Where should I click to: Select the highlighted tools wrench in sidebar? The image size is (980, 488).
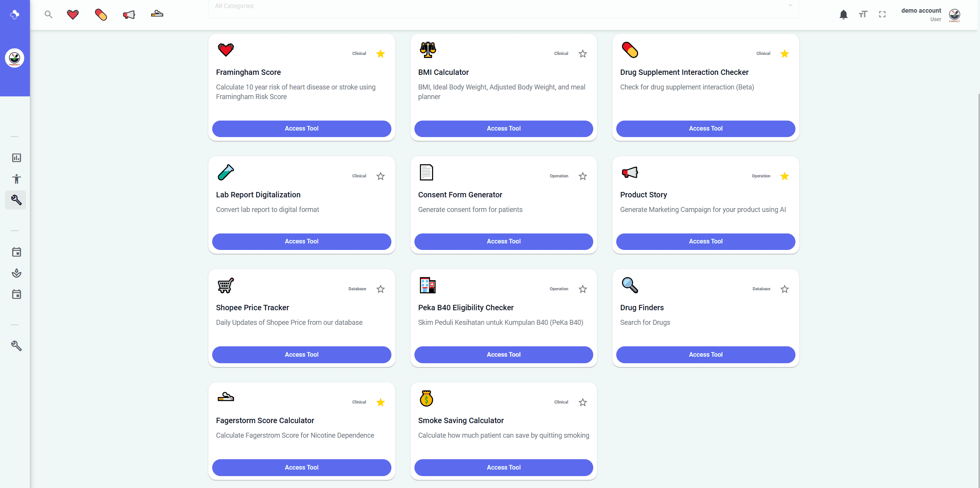coord(16,200)
